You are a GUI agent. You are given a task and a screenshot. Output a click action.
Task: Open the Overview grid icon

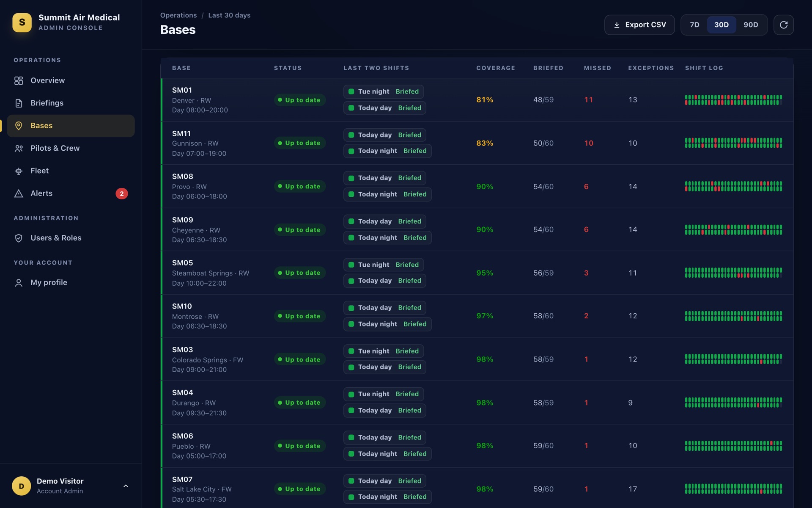19,80
